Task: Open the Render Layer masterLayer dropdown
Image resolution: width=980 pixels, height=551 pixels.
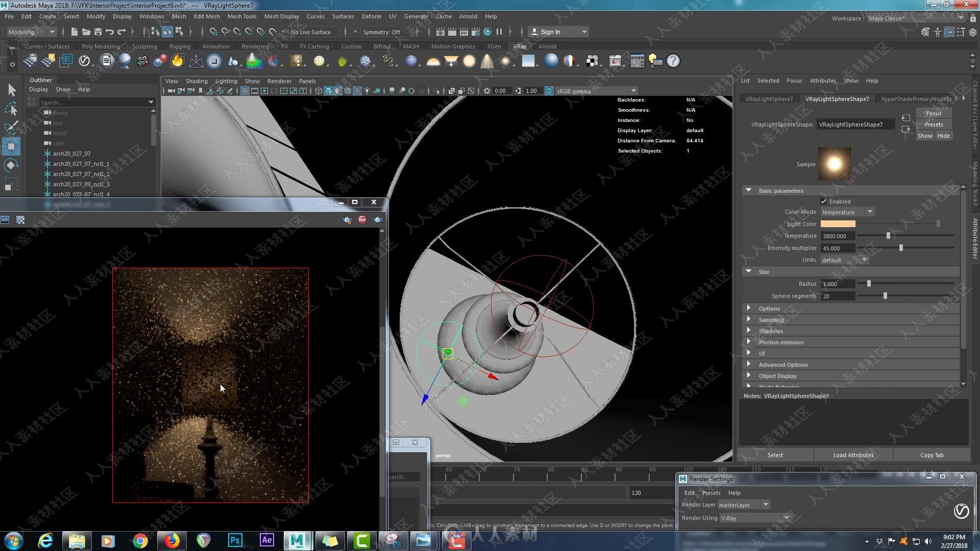Action: pos(744,505)
